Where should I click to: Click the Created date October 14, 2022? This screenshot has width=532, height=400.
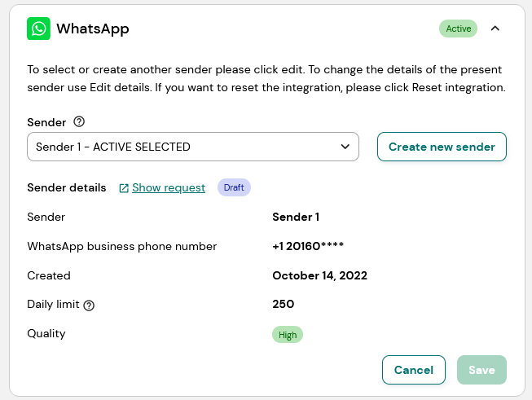tap(319, 275)
